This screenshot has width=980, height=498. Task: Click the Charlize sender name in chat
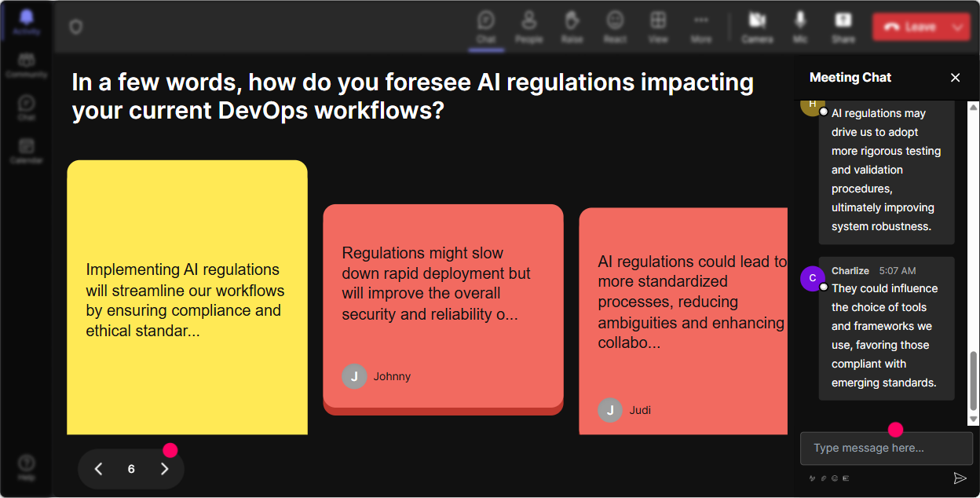pos(850,271)
